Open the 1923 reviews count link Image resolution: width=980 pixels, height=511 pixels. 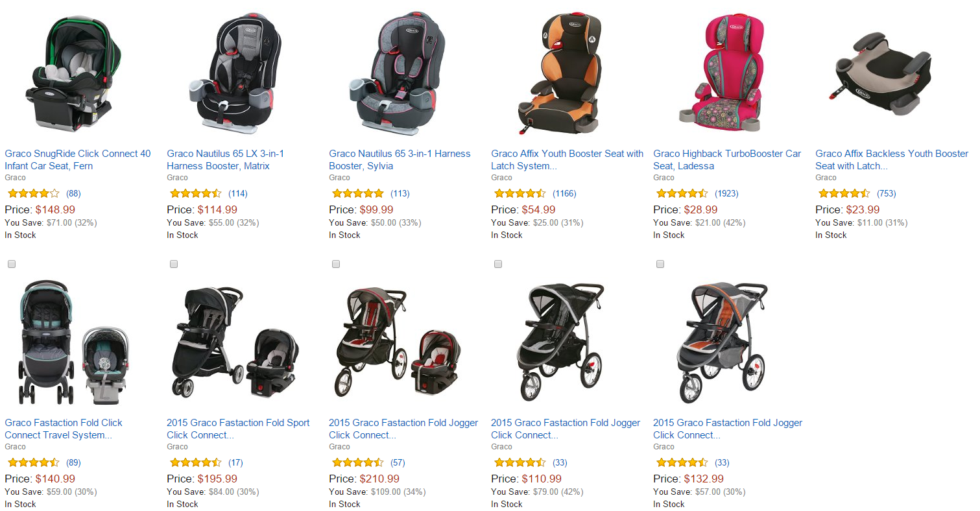[726, 193]
